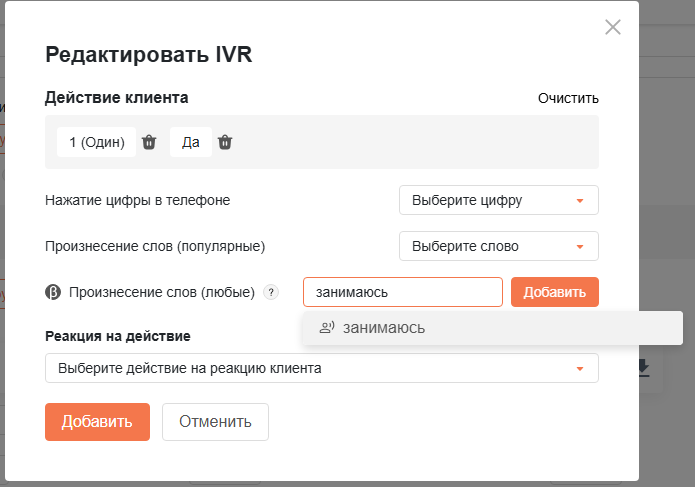Click speech icon in the занимаюсь suggestion
Viewport: 695px width, 487px height.
327,328
